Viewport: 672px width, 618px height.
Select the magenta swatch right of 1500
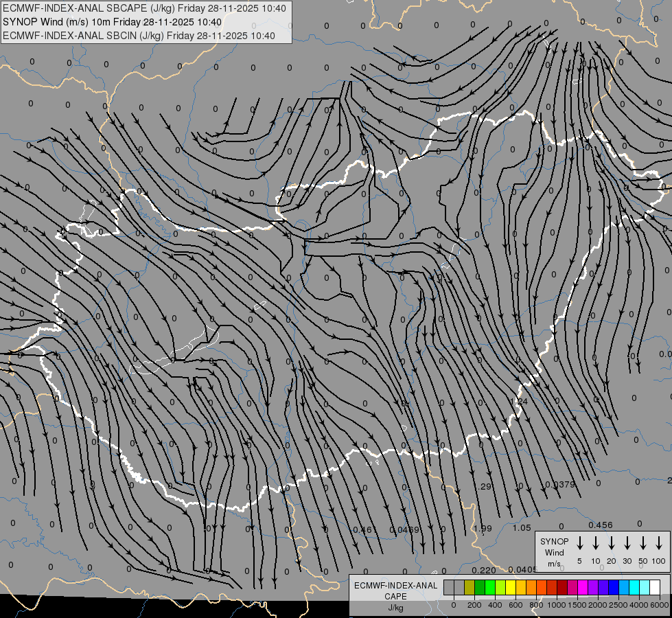(x=583, y=587)
